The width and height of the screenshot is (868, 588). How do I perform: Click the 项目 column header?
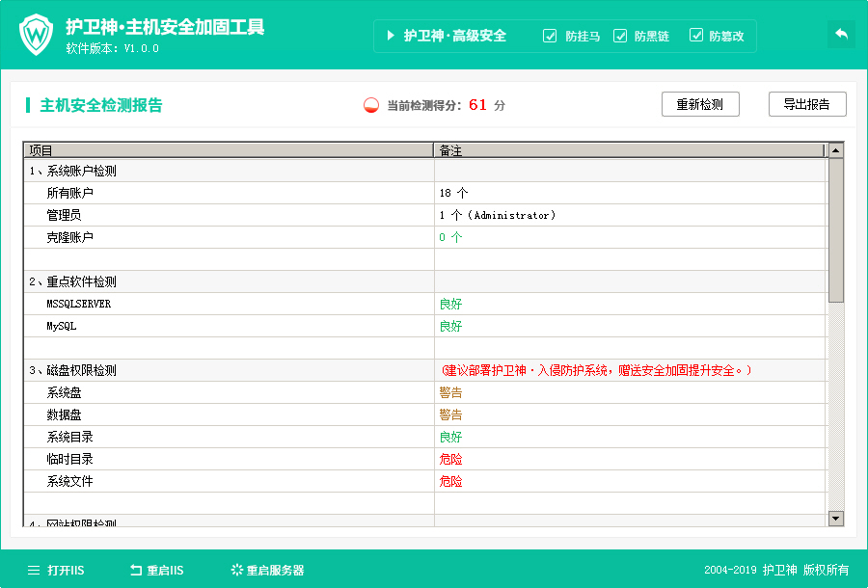click(x=229, y=150)
